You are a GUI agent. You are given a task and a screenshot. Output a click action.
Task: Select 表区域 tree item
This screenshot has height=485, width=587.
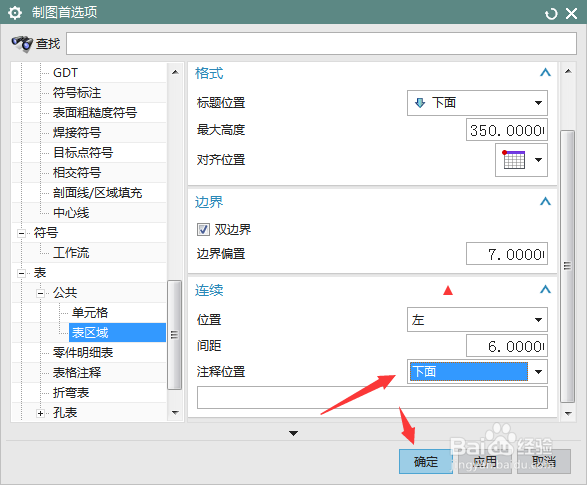pos(117,332)
